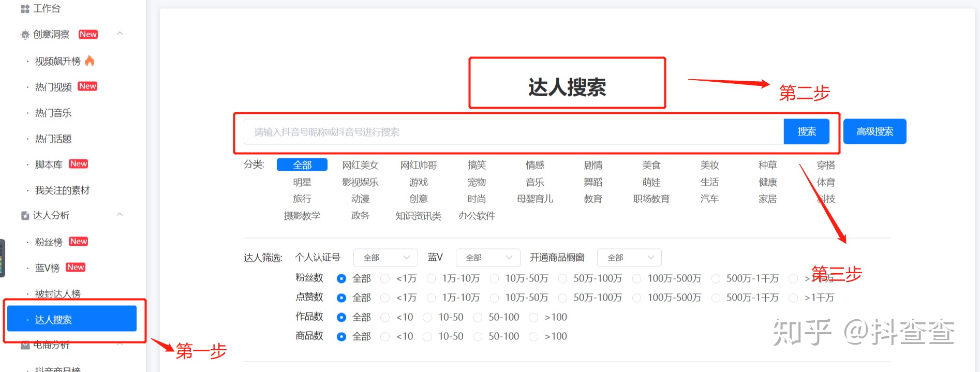The image size is (980, 372).
Task: Toggle the 电商分析 section chevron
Action: point(120,344)
